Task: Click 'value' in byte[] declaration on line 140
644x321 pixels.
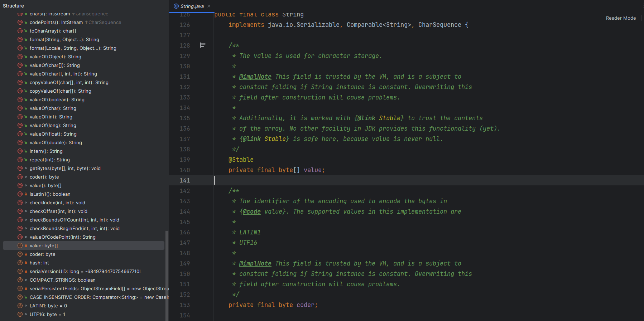Action: coord(313,170)
